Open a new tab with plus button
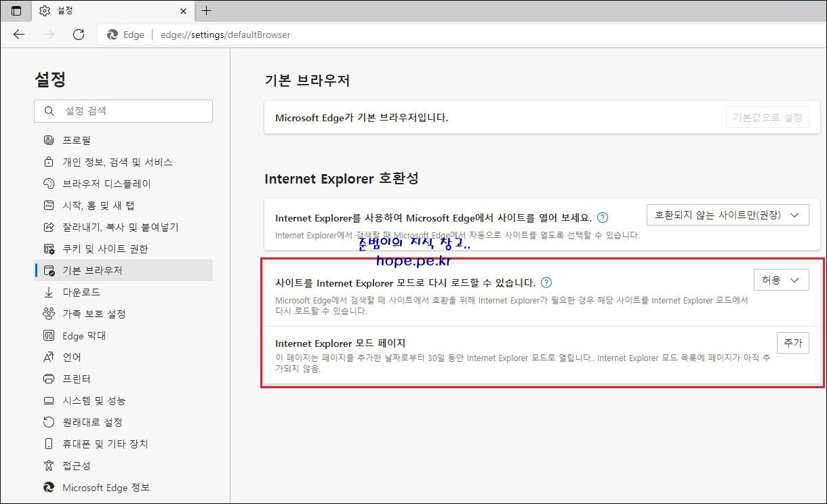 206,11
